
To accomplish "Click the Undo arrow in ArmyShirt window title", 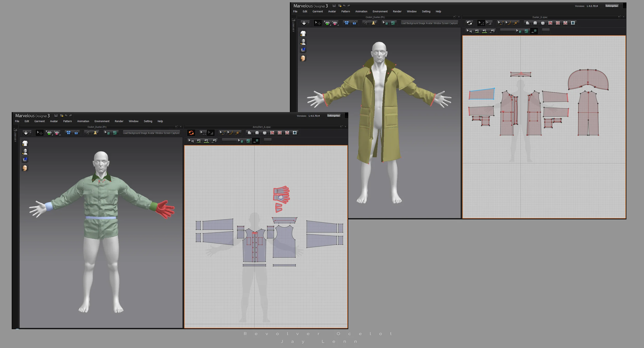I will click(x=66, y=116).
